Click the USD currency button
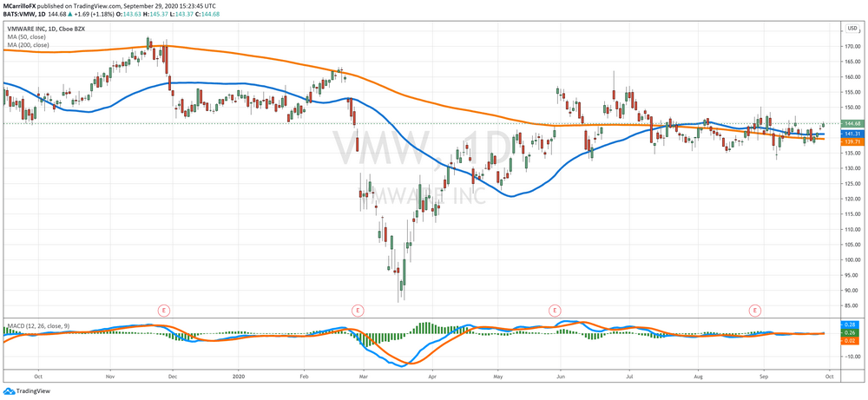Screen dimensions: 868x400 coord(852,29)
